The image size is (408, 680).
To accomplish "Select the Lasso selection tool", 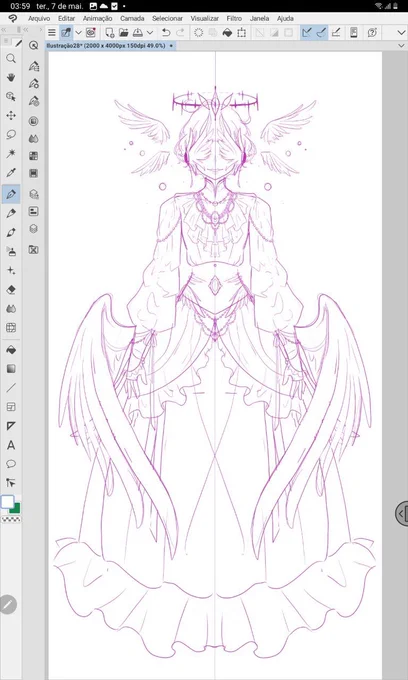I will [x=11, y=134].
